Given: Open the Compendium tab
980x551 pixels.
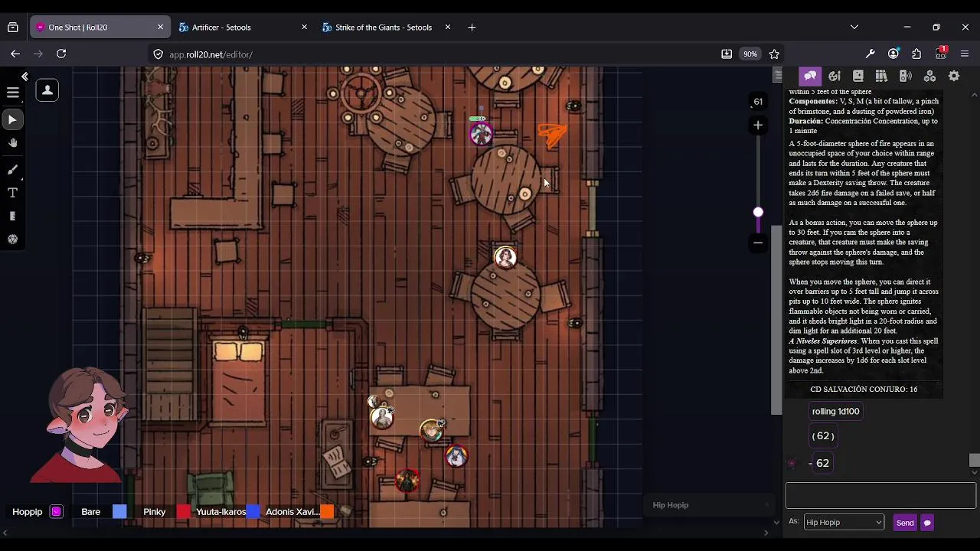Looking at the screenshot, I should pos(881,76).
